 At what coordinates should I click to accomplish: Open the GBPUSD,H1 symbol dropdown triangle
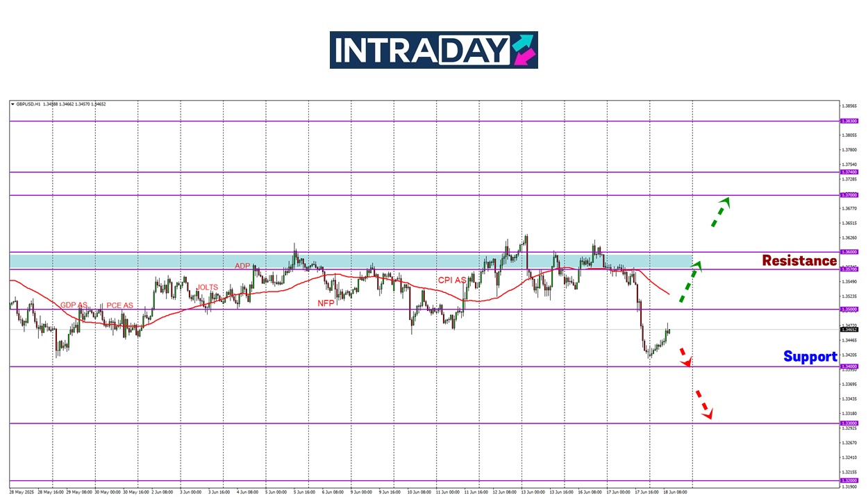tap(12, 104)
